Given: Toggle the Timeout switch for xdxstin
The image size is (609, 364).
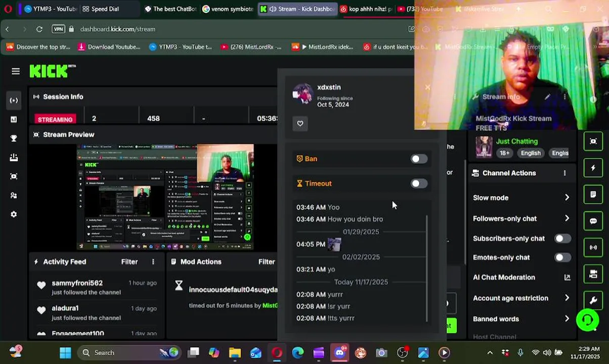Looking at the screenshot, I should [x=419, y=184].
